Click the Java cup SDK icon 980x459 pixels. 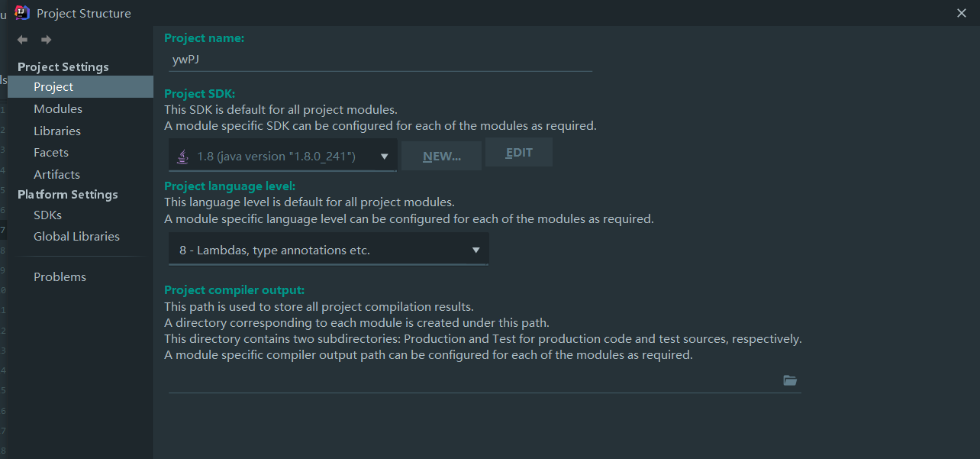[x=182, y=157]
